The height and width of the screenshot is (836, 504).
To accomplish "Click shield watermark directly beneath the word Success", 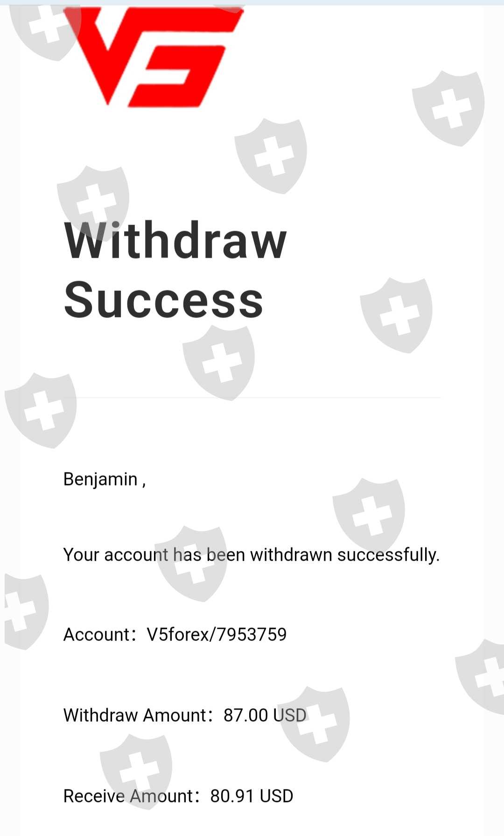I will (x=218, y=363).
